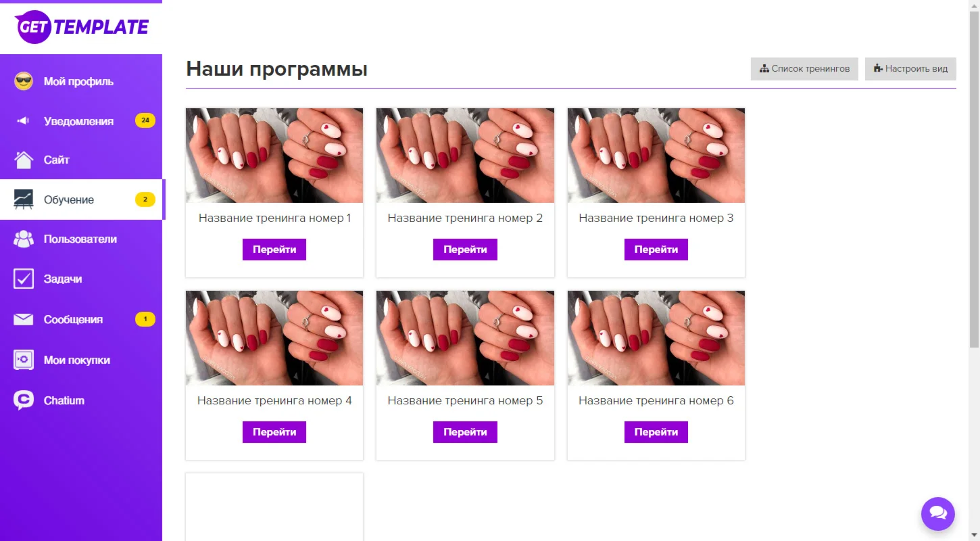Open the envelope Сообщения icon
980x541 pixels.
[x=24, y=319]
